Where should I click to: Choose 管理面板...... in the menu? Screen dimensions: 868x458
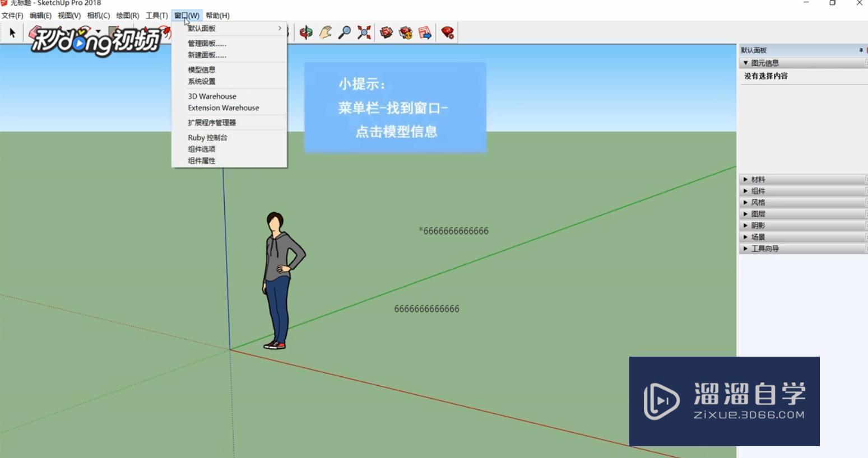click(x=229, y=44)
